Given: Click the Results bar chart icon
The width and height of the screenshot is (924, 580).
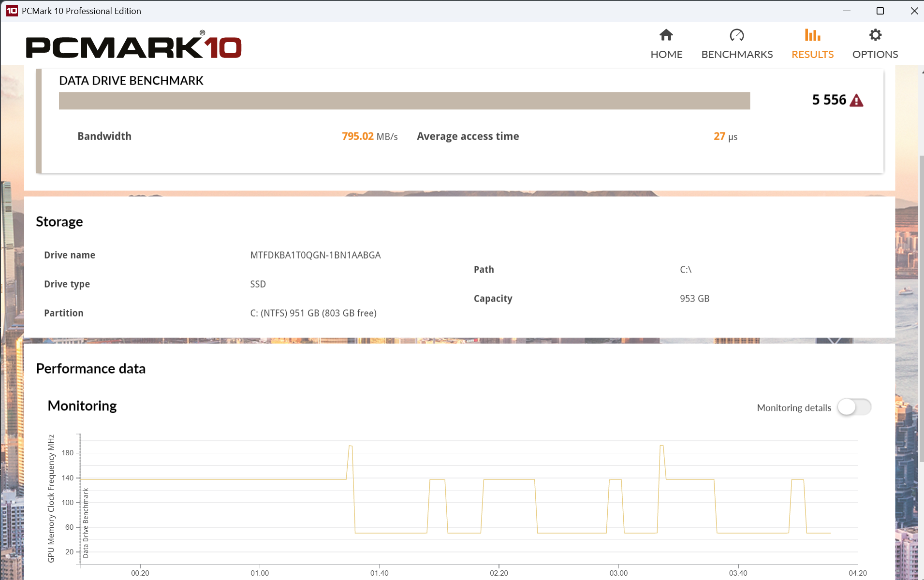Looking at the screenshot, I should click(812, 35).
